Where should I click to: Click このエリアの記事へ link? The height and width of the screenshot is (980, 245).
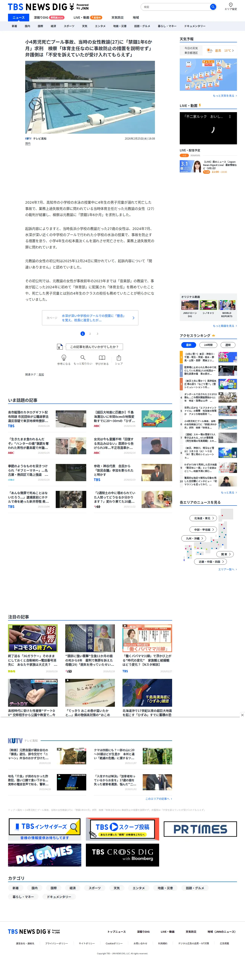(159, 799)
